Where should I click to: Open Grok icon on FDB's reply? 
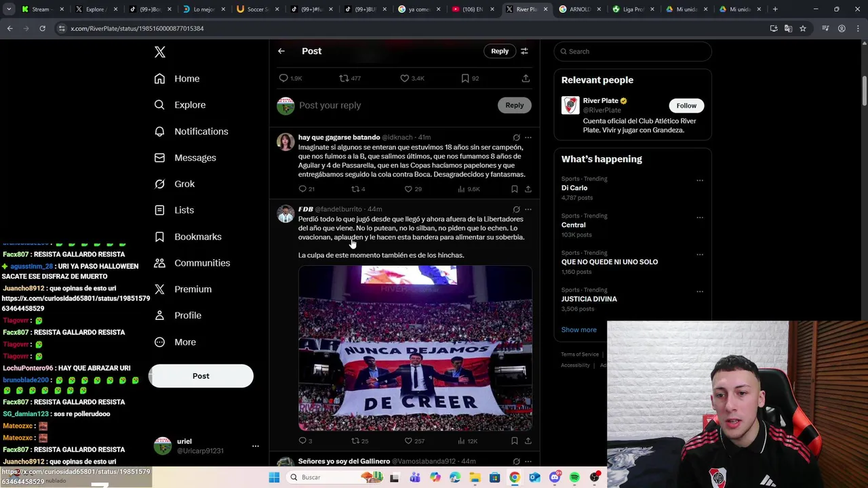point(516,209)
